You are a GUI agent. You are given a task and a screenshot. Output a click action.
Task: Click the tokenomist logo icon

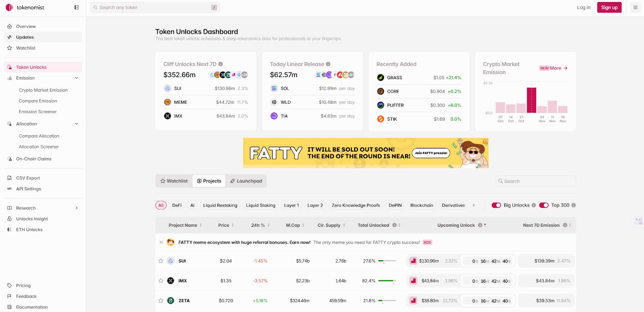pos(9,7)
